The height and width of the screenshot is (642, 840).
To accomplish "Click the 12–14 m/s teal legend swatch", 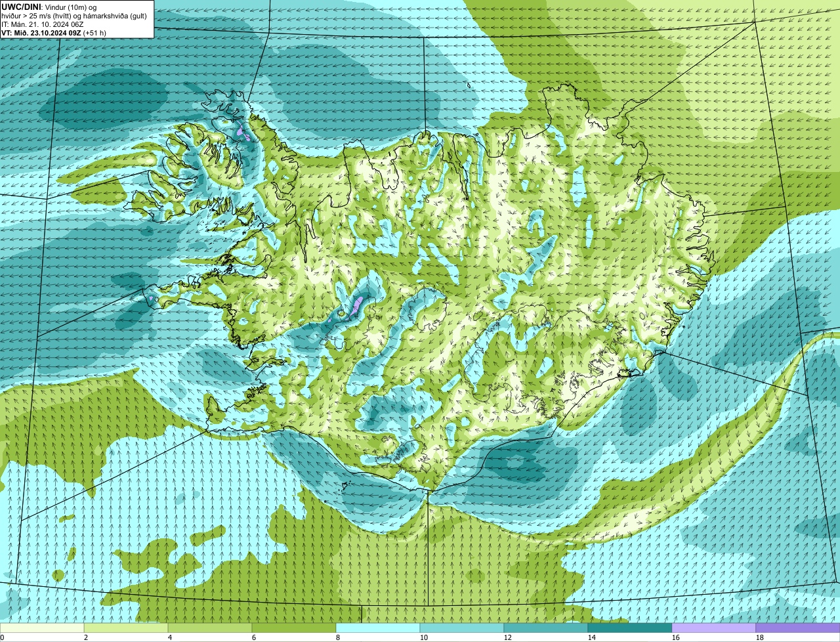I will point(546,628).
